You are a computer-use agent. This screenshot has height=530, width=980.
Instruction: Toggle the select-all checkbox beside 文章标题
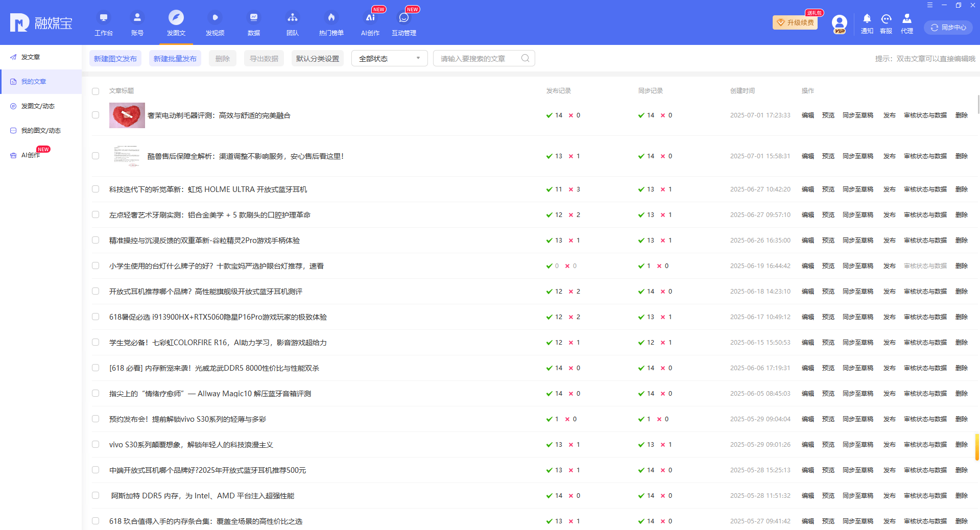[95, 91]
